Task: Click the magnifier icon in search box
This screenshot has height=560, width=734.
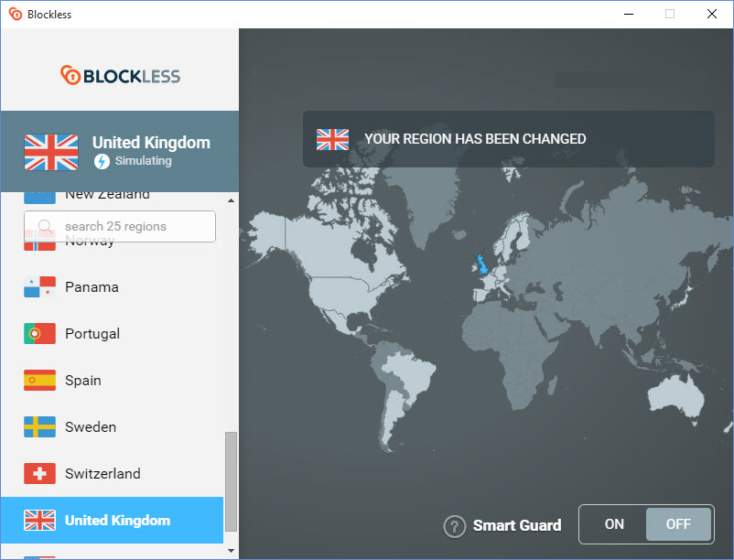Action: pos(46,226)
